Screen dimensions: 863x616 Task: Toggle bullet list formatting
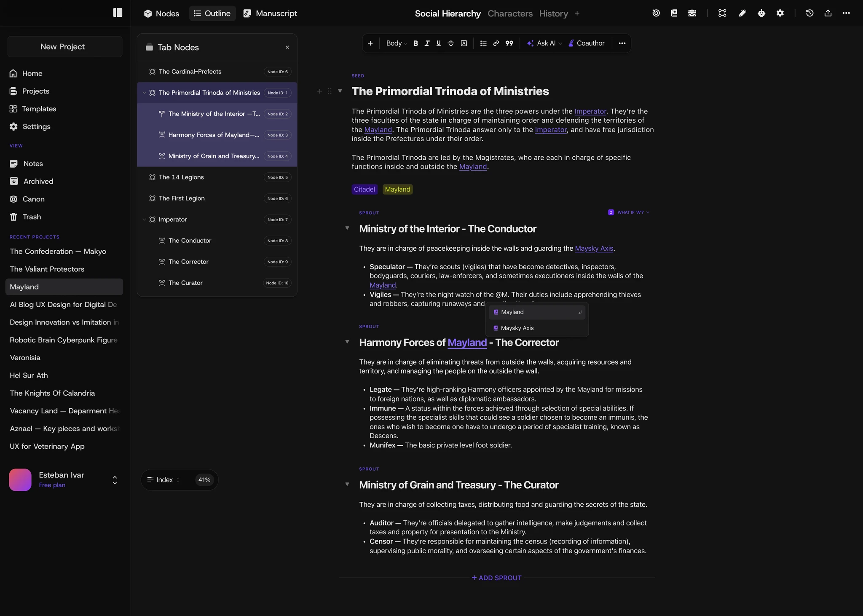(x=483, y=43)
